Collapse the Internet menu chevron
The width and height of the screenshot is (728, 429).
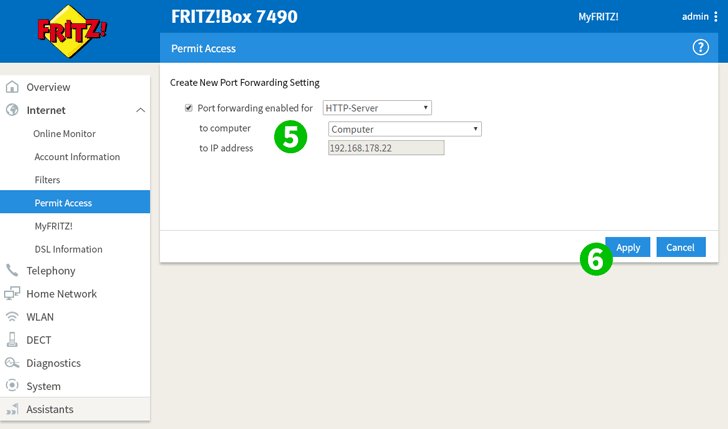140,110
